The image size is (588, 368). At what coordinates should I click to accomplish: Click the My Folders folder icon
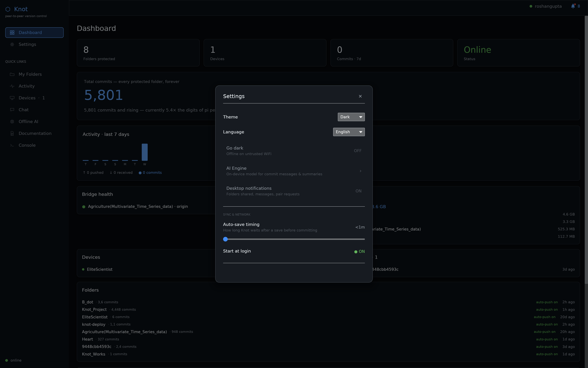(12, 74)
